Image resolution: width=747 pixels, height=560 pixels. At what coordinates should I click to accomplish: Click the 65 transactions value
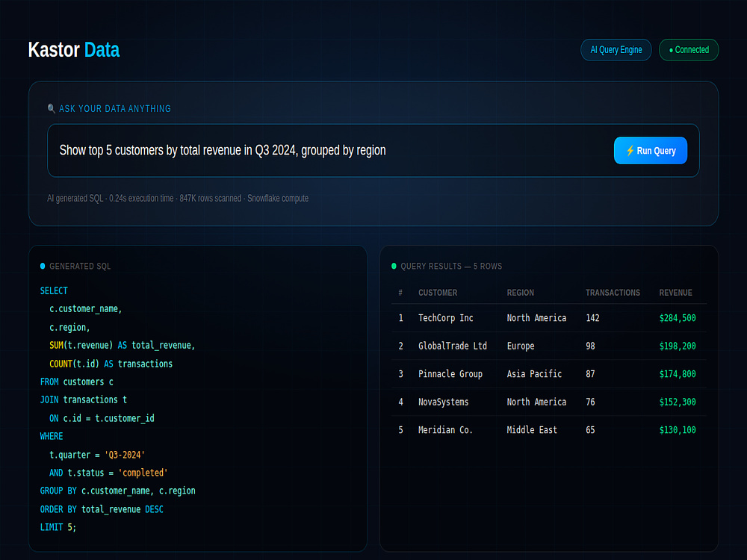coord(590,430)
